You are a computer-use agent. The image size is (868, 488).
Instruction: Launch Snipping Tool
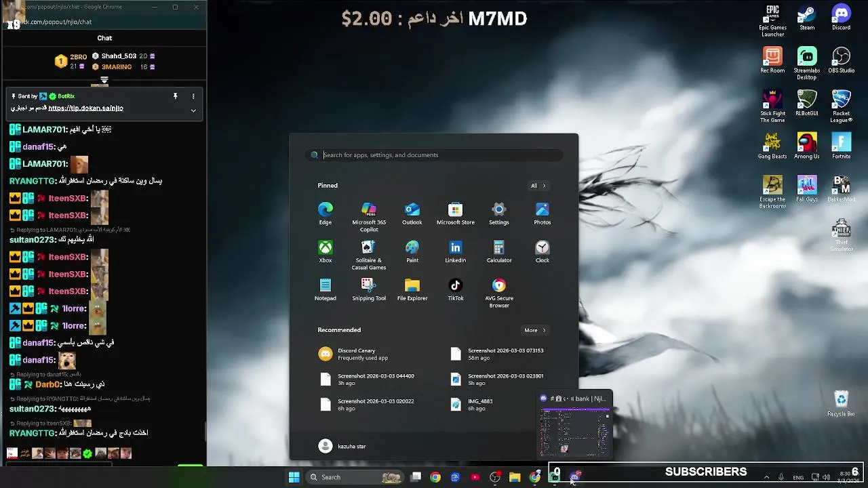369,289
